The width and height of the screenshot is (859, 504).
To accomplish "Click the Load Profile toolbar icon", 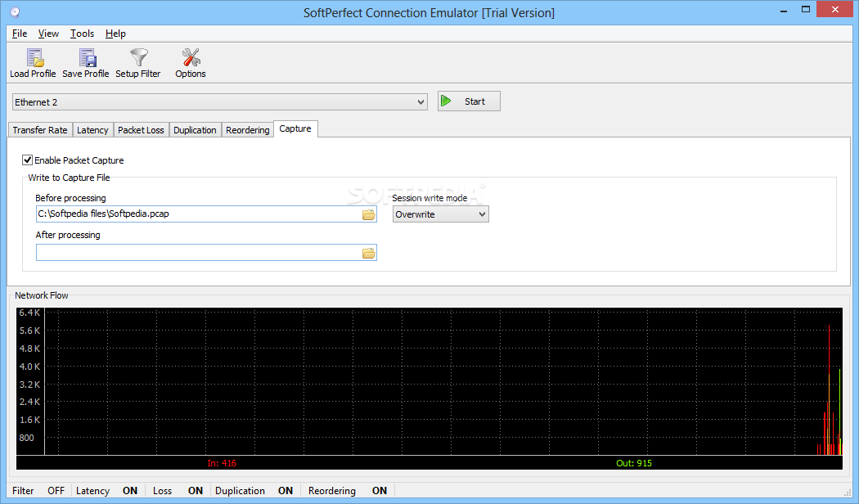I will click(33, 64).
